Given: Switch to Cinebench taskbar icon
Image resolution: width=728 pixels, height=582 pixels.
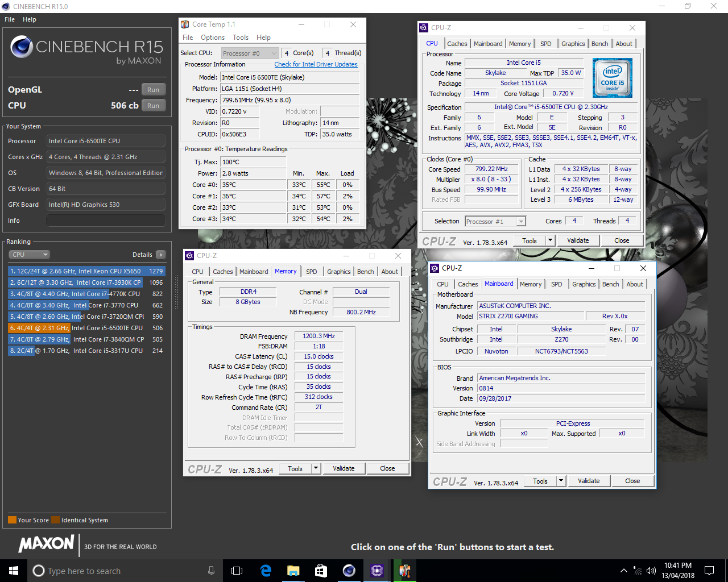Looking at the screenshot, I should click(x=349, y=571).
